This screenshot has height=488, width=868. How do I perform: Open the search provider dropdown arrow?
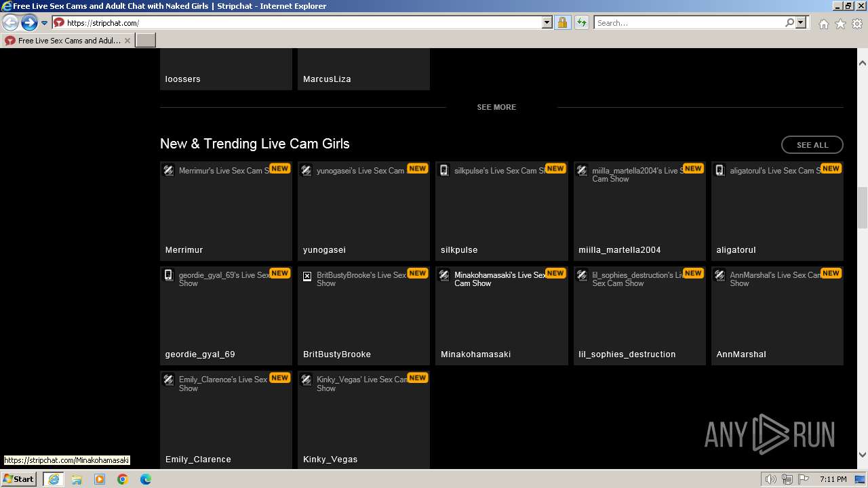coord(801,23)
